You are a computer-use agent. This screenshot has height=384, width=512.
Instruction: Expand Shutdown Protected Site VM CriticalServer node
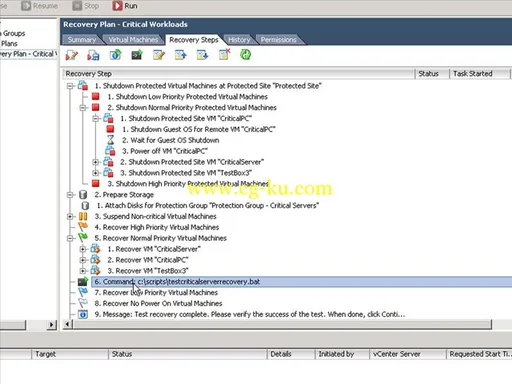tap(96, 162)
